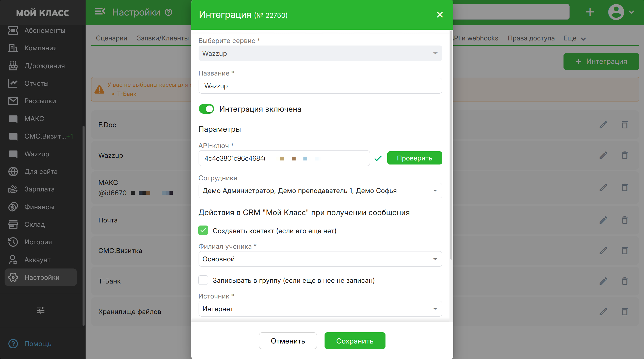Screen dimensions: 644x359
Task: Toggle Интеграция включена switch
Action: (206, 109)
